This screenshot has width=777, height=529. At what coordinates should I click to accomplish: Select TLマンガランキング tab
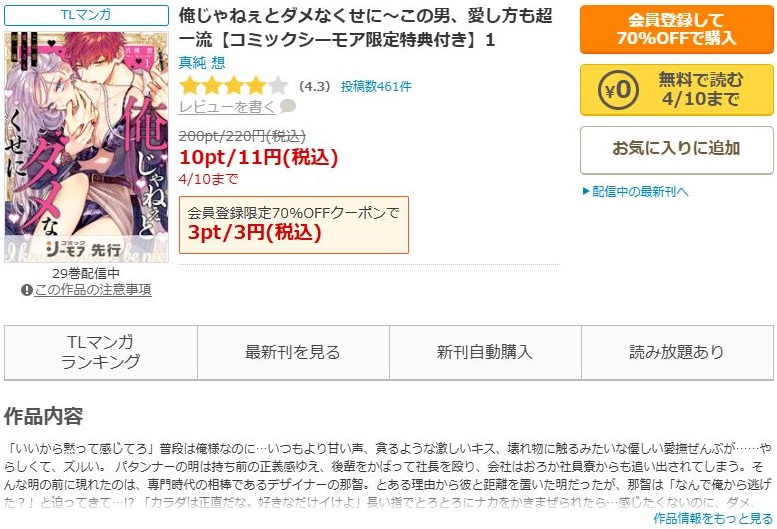(x=101, y=352)
